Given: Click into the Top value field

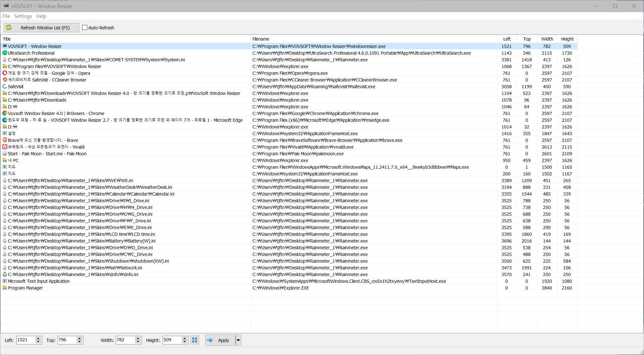Looking at the screenshot, I should point(67,340).
